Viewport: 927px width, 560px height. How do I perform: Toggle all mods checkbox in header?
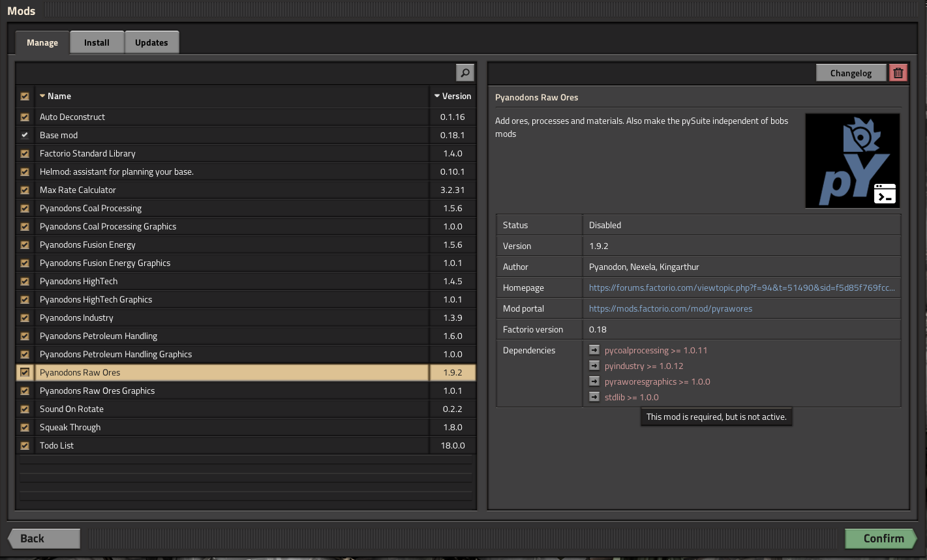pos(25,96)
